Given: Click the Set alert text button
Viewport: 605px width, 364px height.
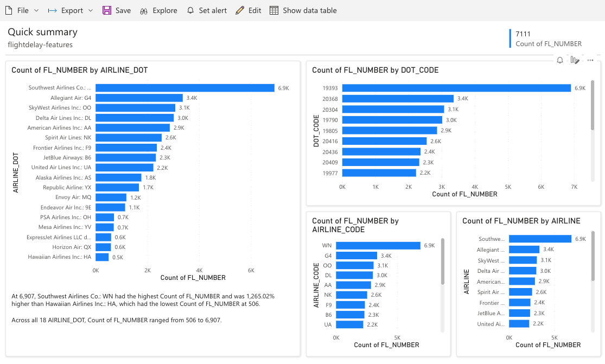Looking at the screenshot, I should [213, 10].
